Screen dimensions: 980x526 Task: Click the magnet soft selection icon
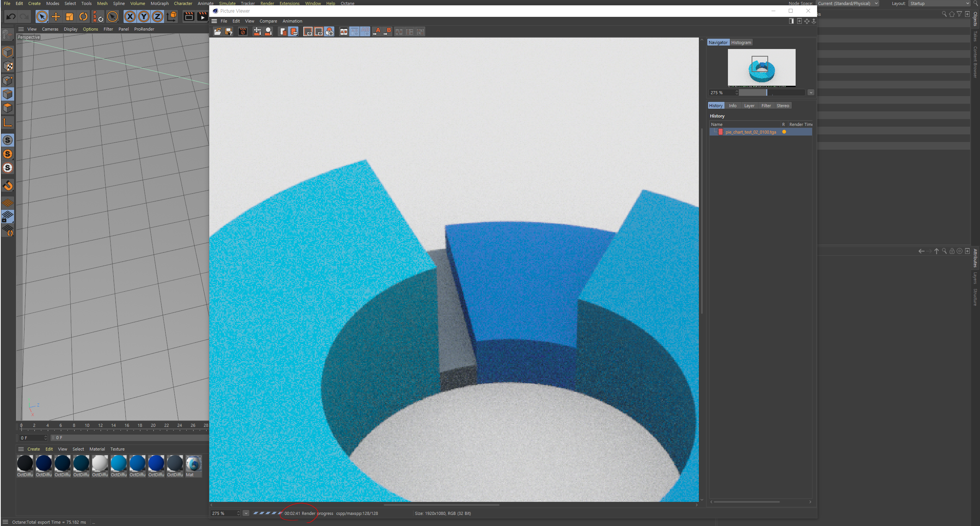(x=8, y=186)
